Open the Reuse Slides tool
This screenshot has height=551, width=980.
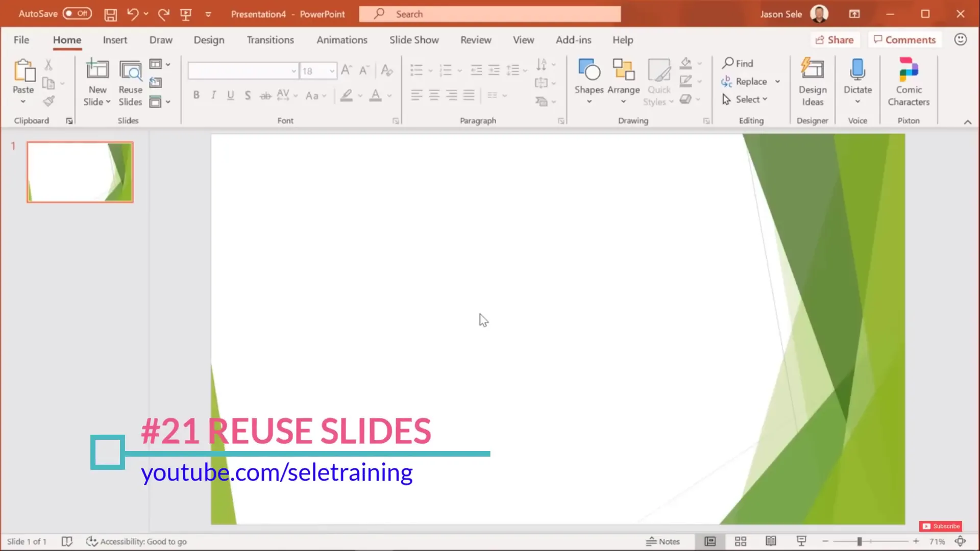(130, 82)
